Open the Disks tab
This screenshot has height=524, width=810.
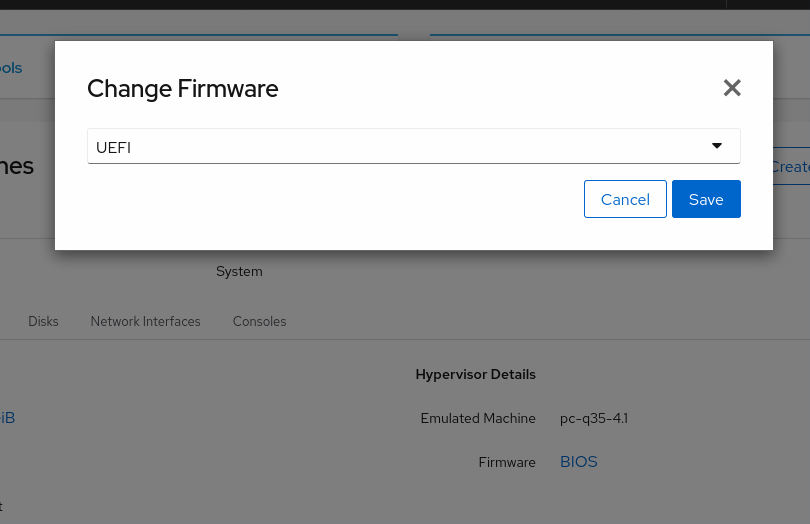tap(43, 321)
